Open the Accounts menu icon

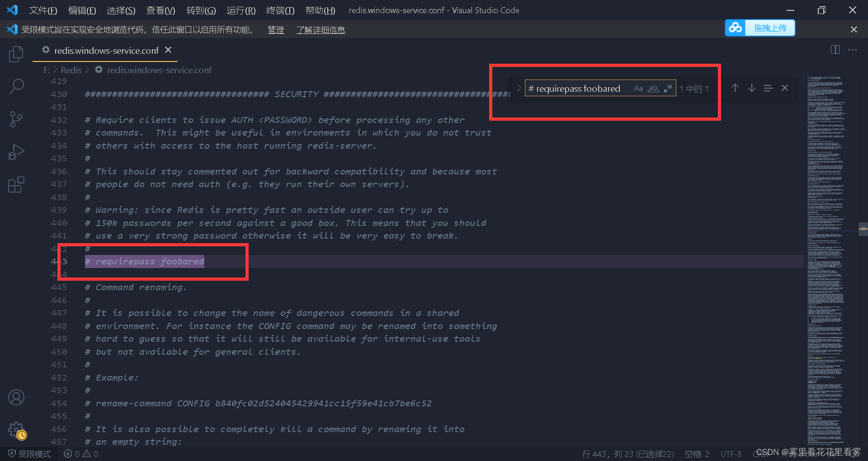16,397
